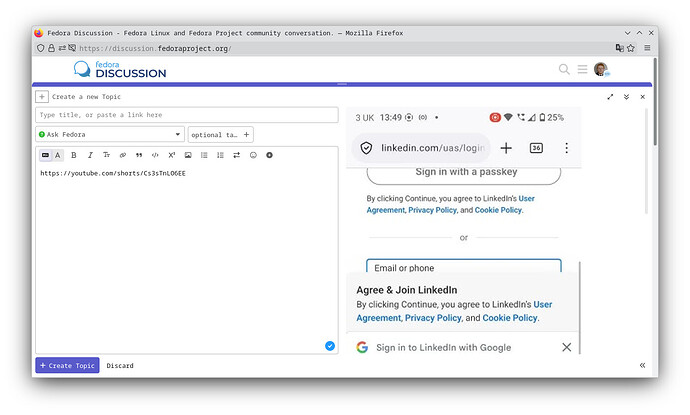Insert a bulleted list
Viewport: 690px width, 415px height.
click(204, 155)
